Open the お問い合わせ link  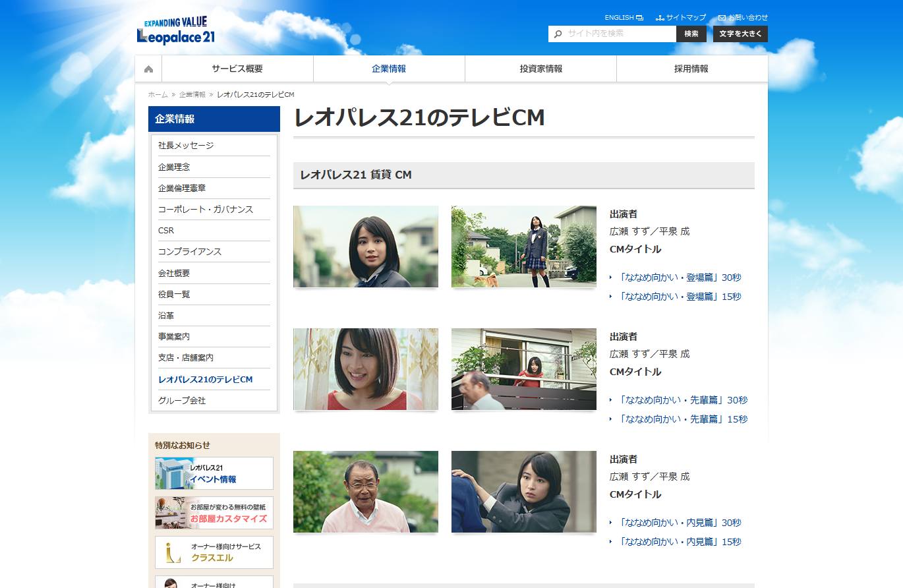[x=743, y=18]
